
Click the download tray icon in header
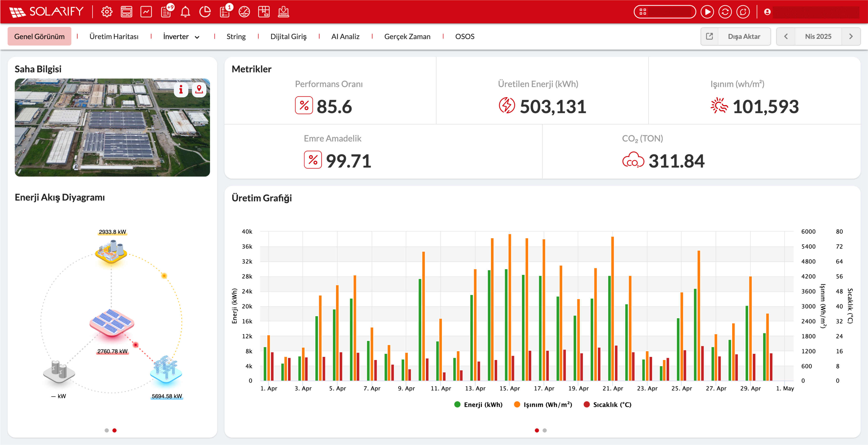tap(283, 12)
